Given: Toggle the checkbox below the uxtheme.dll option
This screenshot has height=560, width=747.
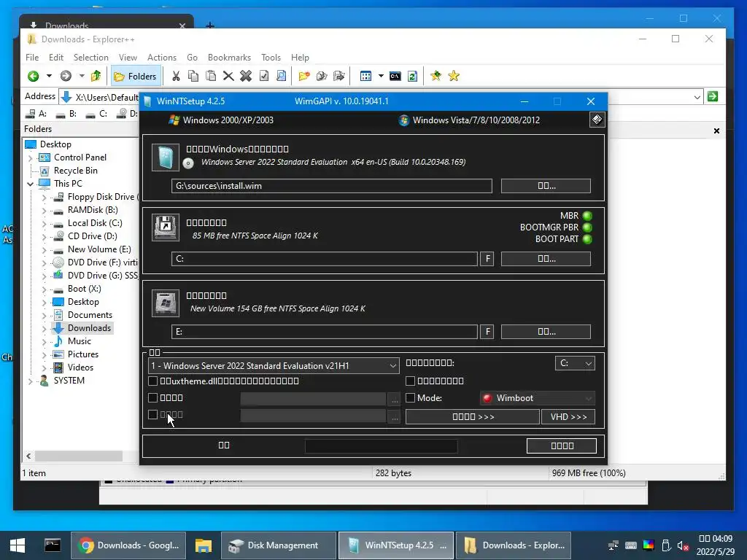Looking at the screenshot, I should [x=153, y=397].
